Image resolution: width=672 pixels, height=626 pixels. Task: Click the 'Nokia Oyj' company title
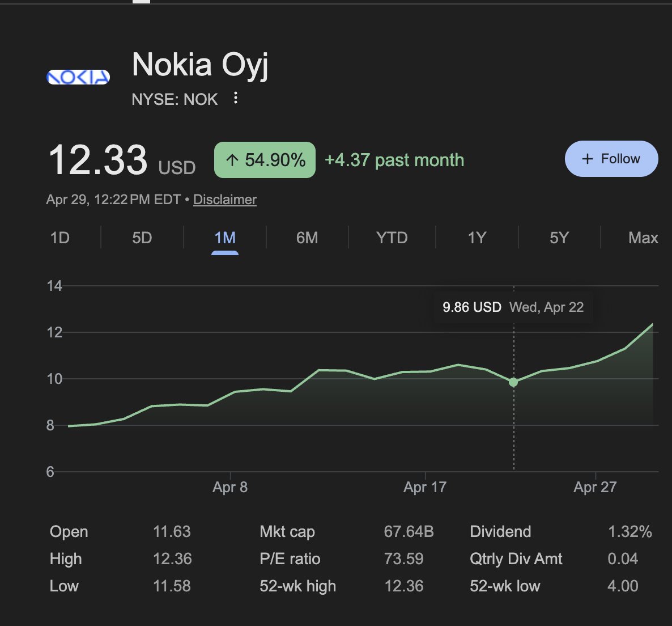coord(200,65)
